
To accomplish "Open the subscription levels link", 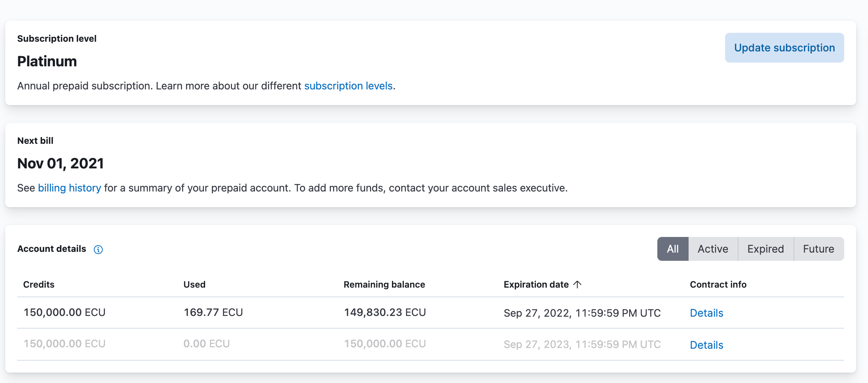I will (348, 86).
